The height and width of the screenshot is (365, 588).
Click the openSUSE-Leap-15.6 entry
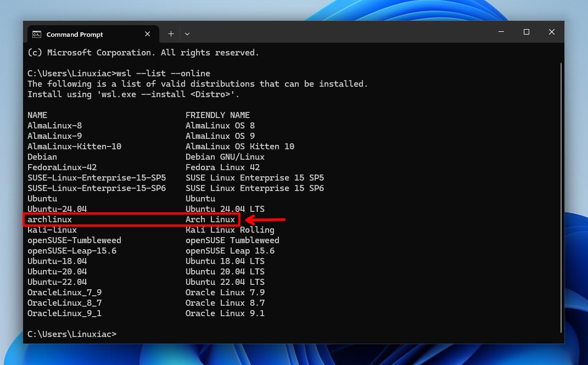[71, 251]
